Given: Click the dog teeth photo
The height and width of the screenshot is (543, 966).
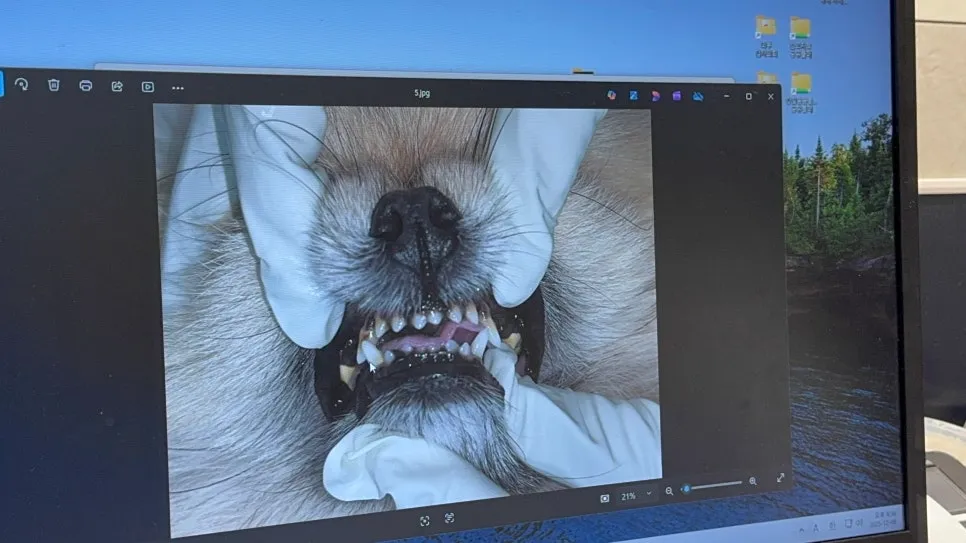Looking at the screenshot, I should tap(408, 302).
